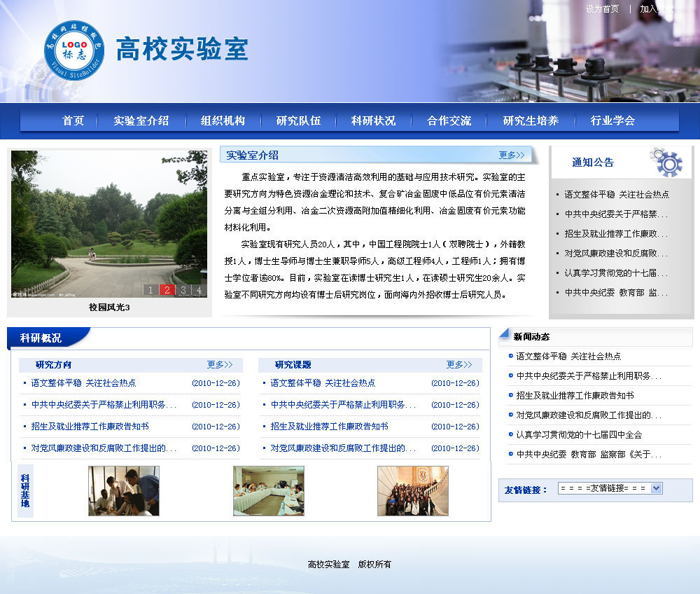Open 中共中央纪委关于严格禁止利用职务 in 新闻动态
Image resolution: width=700 pixels, height=594 pixels.
(589, 376)
